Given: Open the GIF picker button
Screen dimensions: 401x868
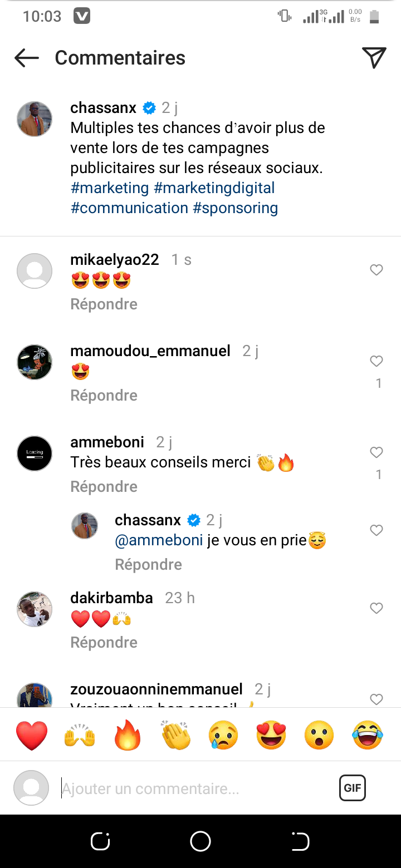Looking at the screenshot, I should coord(353,788).
